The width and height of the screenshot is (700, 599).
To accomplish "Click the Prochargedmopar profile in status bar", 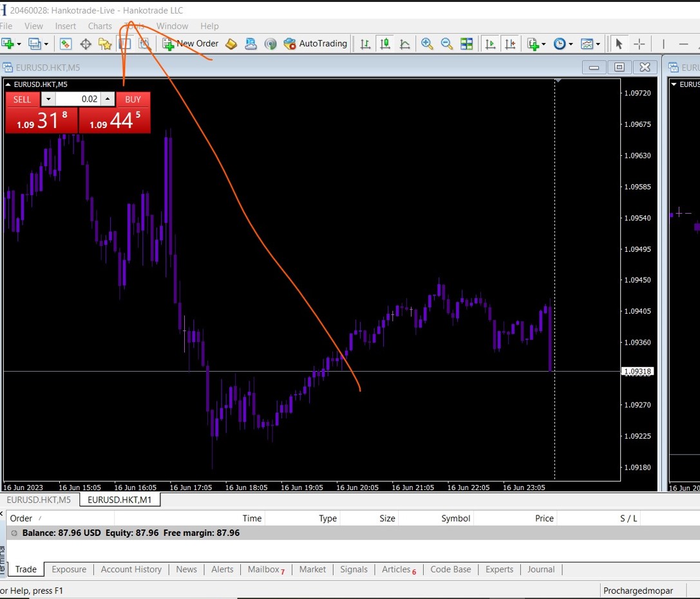I will [x=638, y=591].
